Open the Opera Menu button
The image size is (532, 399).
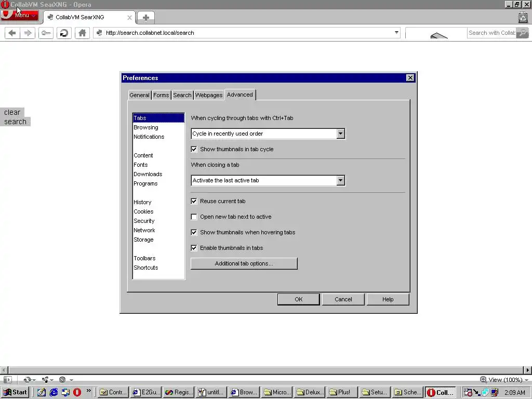point(19,16)
